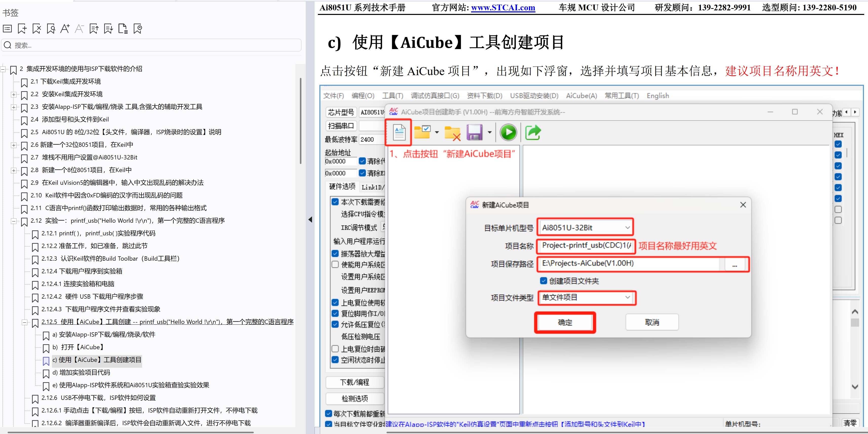Increase bookmark font size with A+ icon
This screenshot has width=868, height=434.
(x=65, y=29)
